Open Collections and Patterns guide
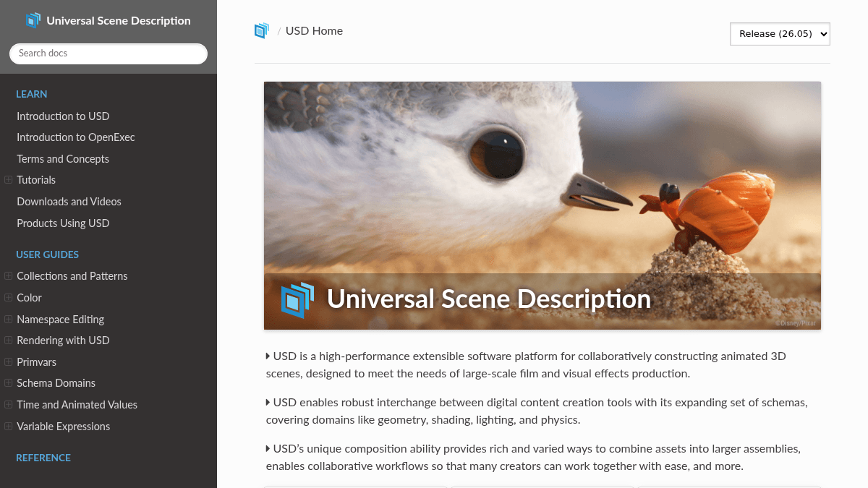This screenshot has height=488, width=868. [72, 276]
